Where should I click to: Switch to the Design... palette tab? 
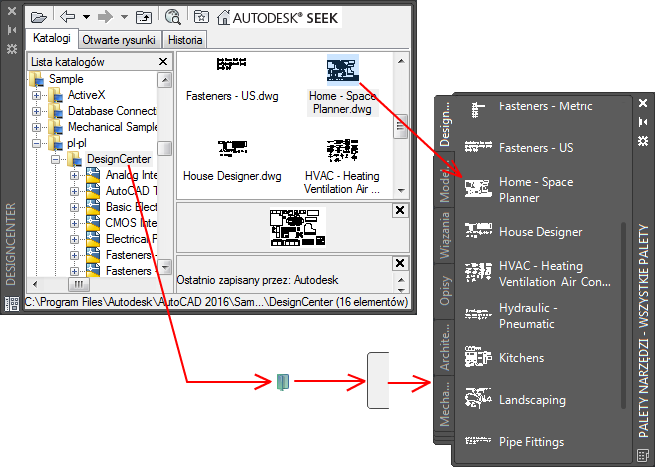444,124
